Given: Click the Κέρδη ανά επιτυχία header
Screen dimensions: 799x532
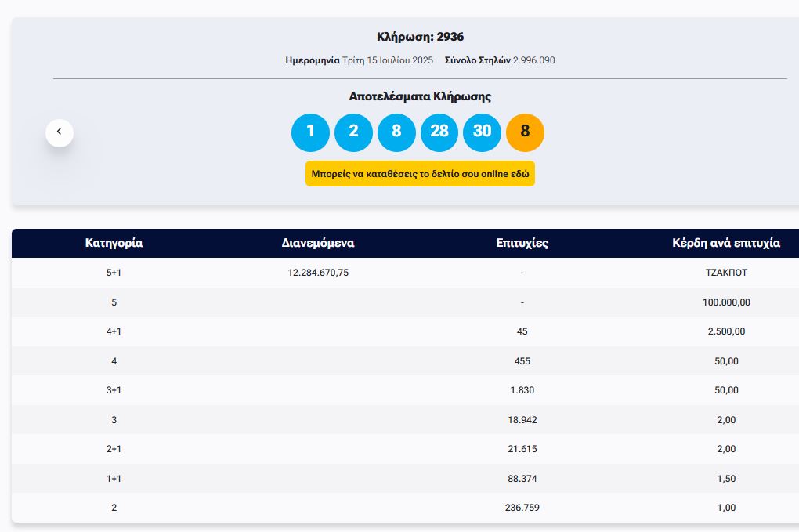Looking at the screenshot, I should point(725,243).
